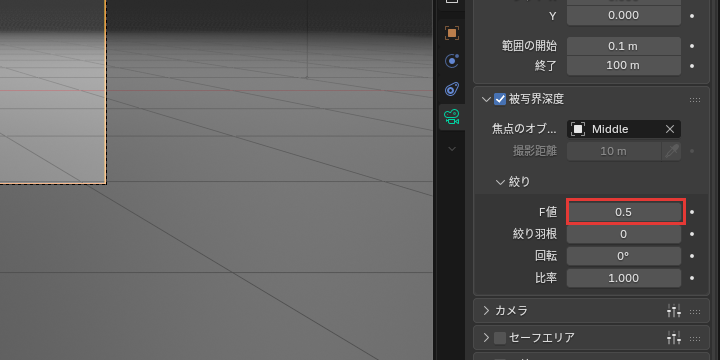Expand the セーフエリア panel

point(486,338)
